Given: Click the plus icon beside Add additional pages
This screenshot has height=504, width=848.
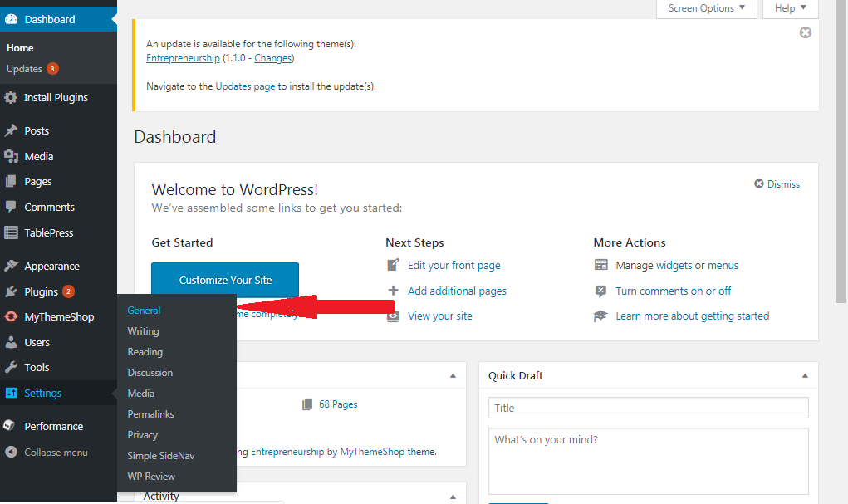Looking at the screenshot, I should tap(393, 291).
